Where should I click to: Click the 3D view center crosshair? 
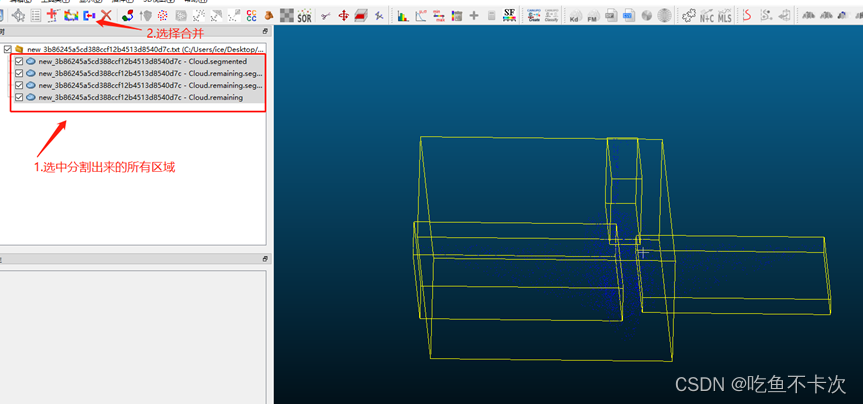tap(643, 253)
